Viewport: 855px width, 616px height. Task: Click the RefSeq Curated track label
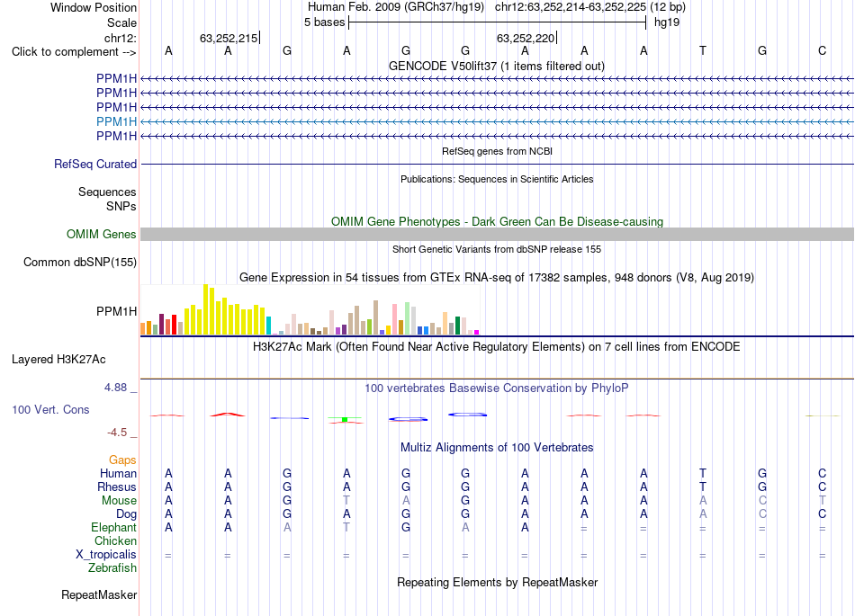94,164
